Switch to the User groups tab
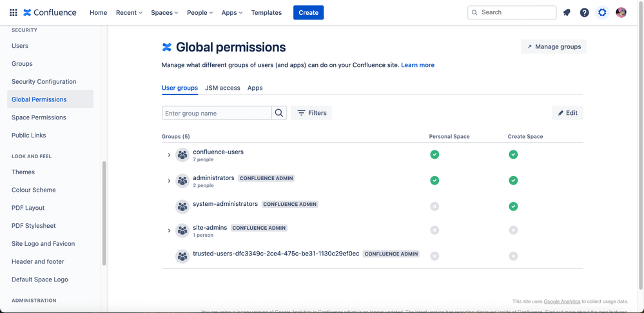This screenshot has height=313, width=644. point(180,88)
